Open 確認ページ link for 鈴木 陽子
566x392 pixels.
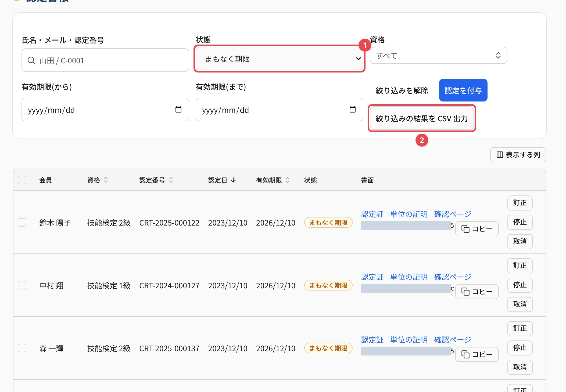click(x=453, y=214)
